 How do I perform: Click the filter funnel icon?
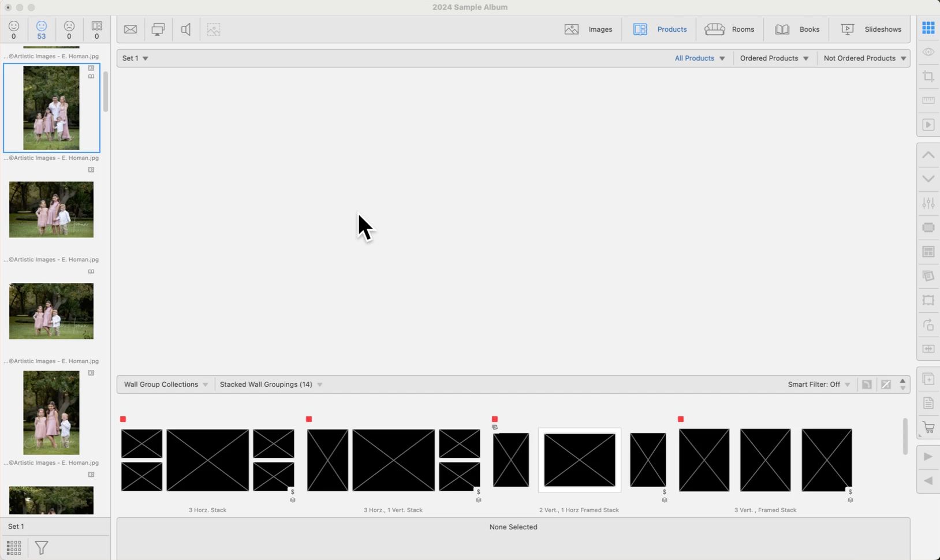coord(42,547)
